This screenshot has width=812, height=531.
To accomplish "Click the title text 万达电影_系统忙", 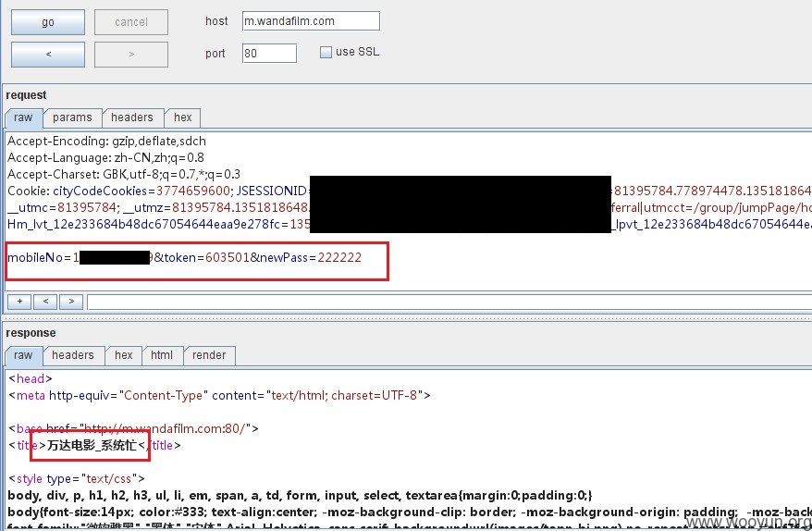I will point(92,446).
